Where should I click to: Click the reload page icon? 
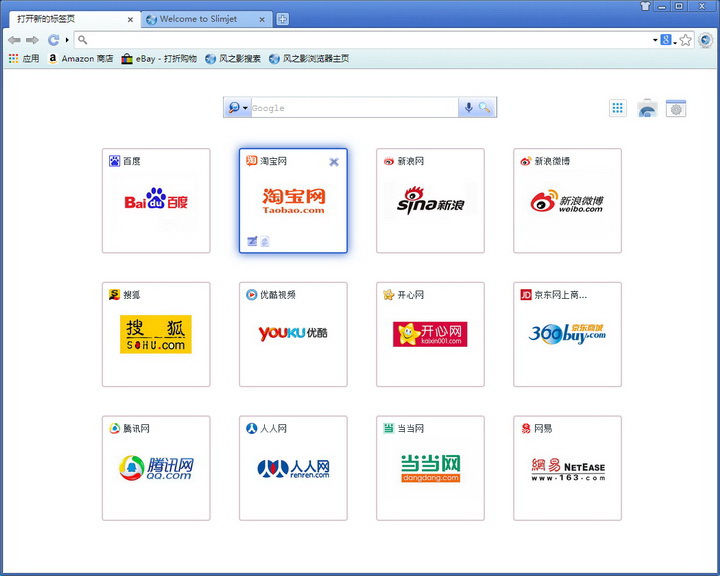coord(53,40)
